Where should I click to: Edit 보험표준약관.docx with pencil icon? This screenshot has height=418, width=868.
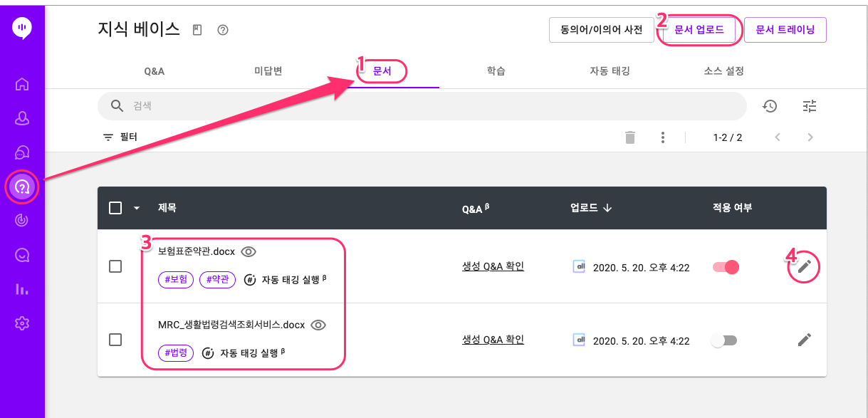pyautogui.click(x=804, y=267)
